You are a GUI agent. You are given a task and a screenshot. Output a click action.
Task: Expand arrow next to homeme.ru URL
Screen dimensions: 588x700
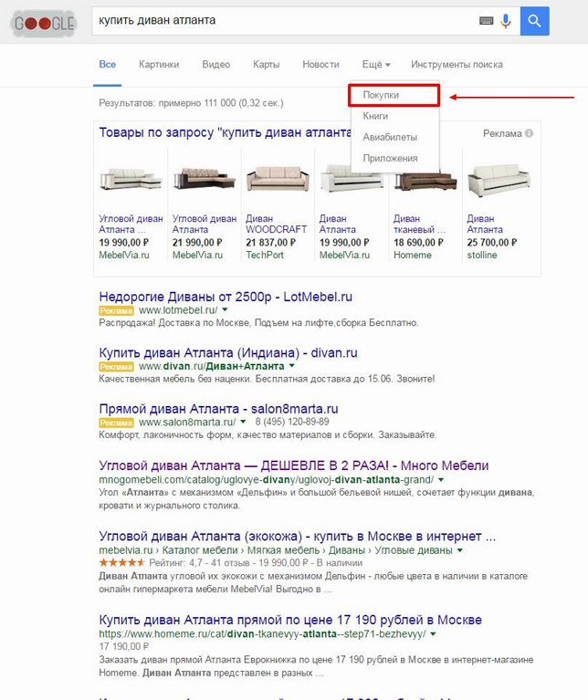pos(433,634)
